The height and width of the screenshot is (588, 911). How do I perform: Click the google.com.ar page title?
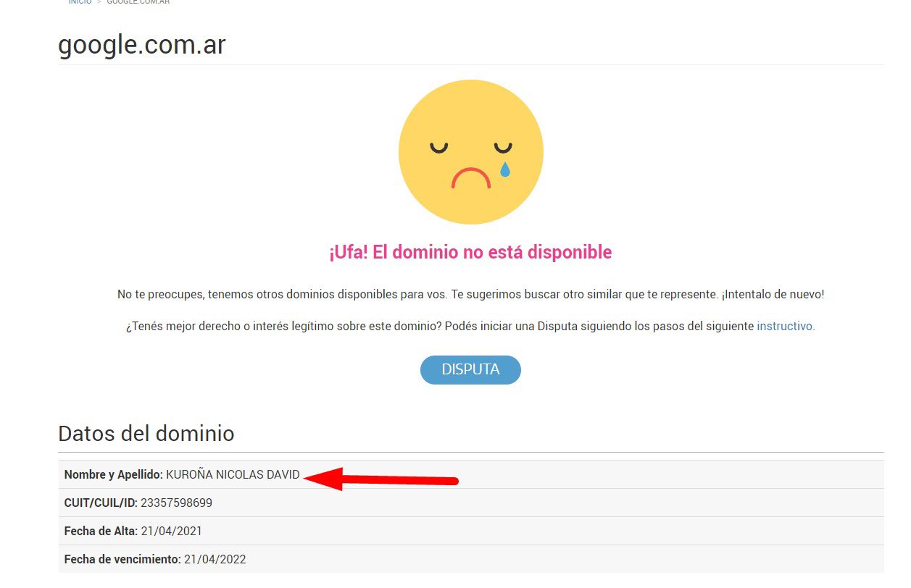point(142,45)
